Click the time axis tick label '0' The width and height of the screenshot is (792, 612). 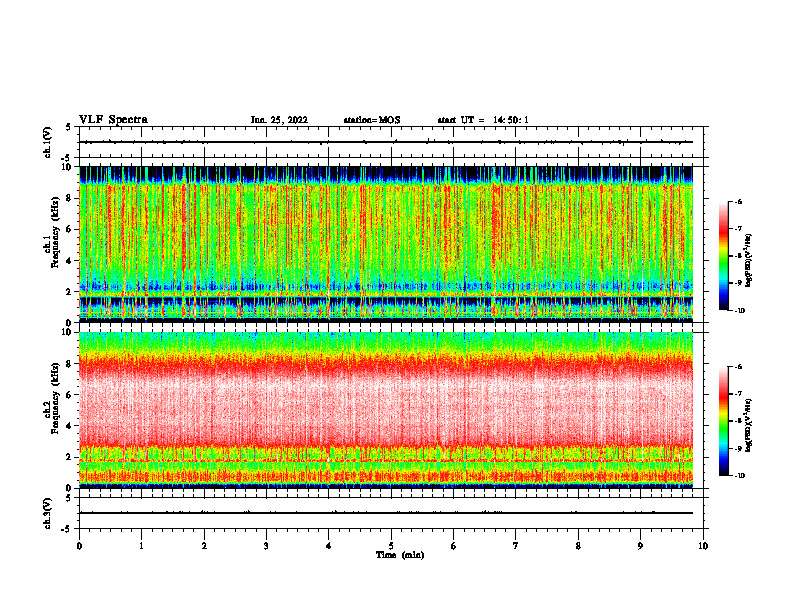tap(79, 546)
